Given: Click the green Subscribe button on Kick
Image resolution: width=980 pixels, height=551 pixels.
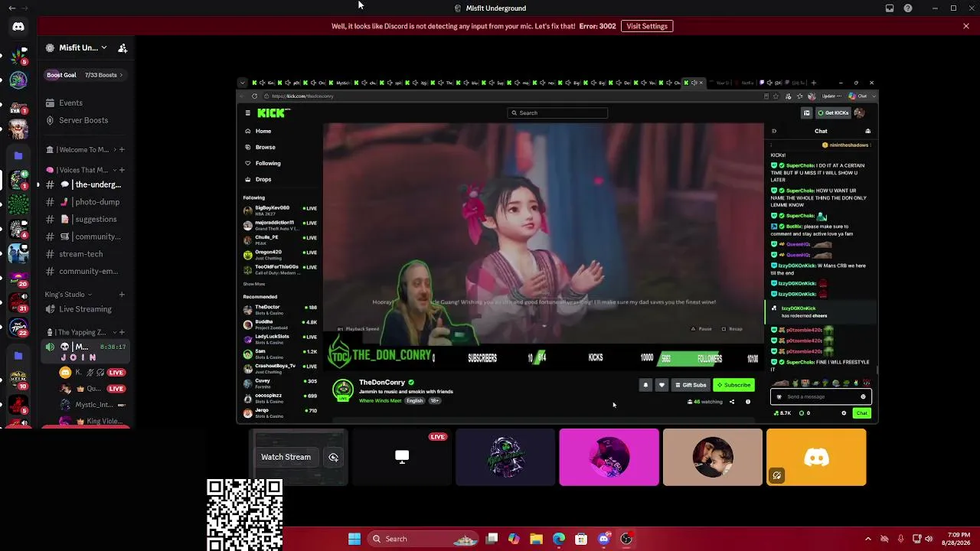Looking at the screenshot, I should 733,385.
